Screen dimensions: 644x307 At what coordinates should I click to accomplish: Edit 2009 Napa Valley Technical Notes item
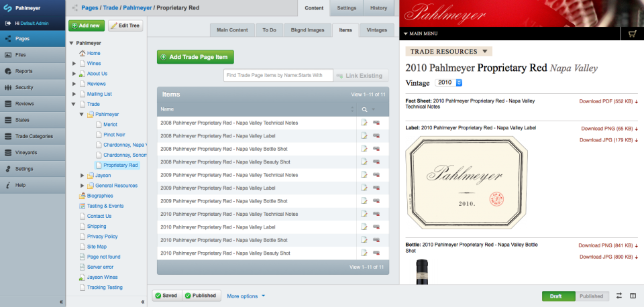(x=364, y=175)
